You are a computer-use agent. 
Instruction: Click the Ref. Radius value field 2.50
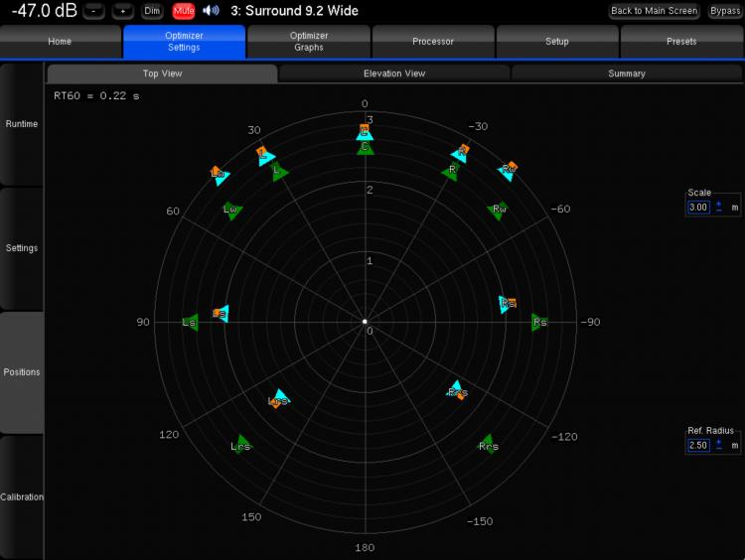(698, 446)
